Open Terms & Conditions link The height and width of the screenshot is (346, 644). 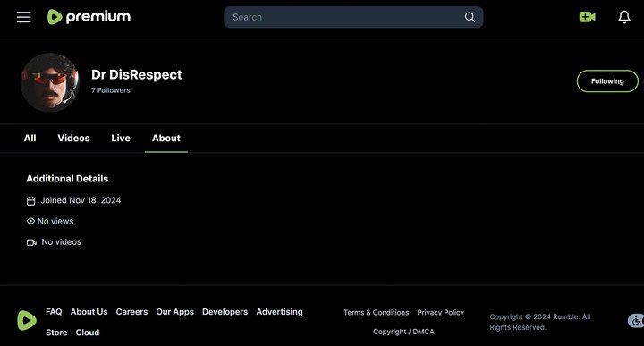coord(377,313)
